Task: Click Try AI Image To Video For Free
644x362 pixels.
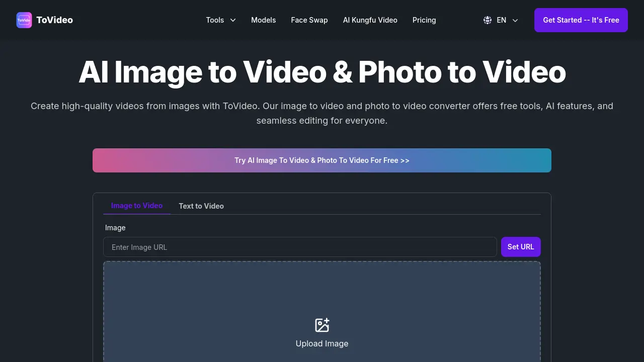Action: pyautogui.click(x=322, y=160)
